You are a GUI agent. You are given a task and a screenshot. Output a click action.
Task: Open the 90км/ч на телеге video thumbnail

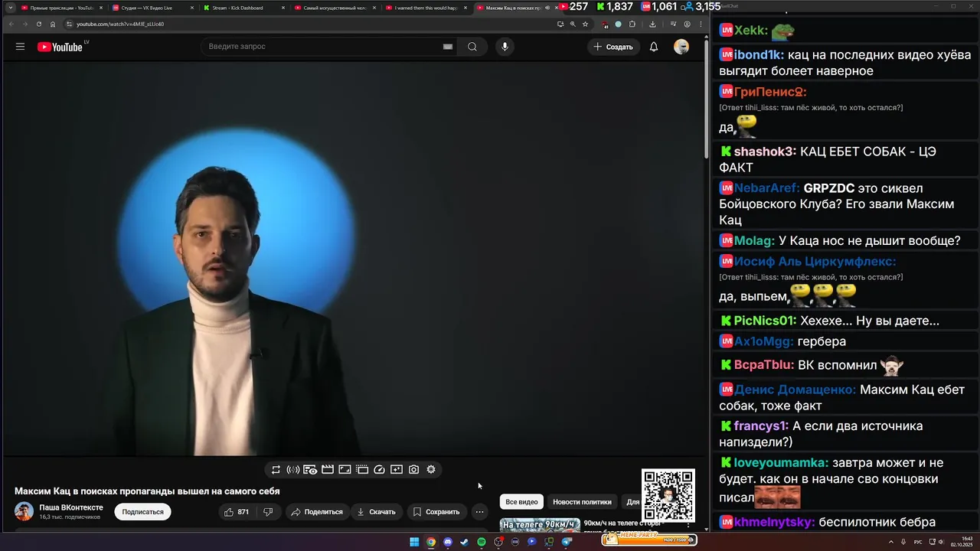(x=540, y=525)
